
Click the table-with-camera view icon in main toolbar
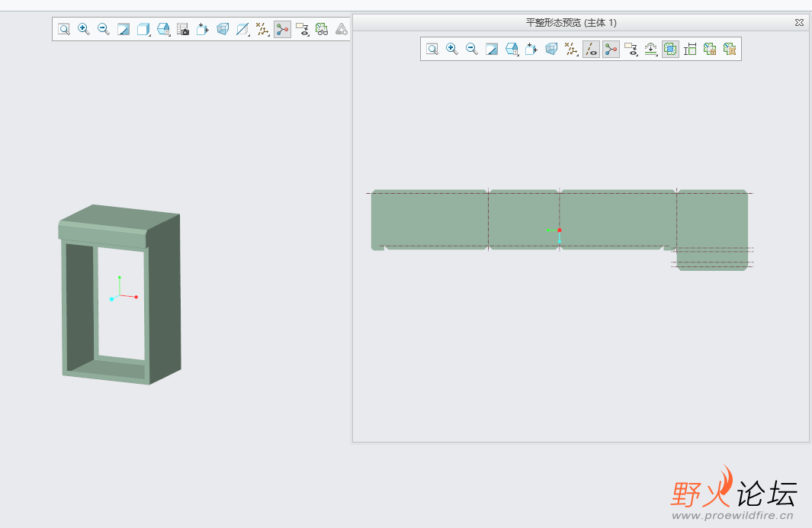[183, 29]
